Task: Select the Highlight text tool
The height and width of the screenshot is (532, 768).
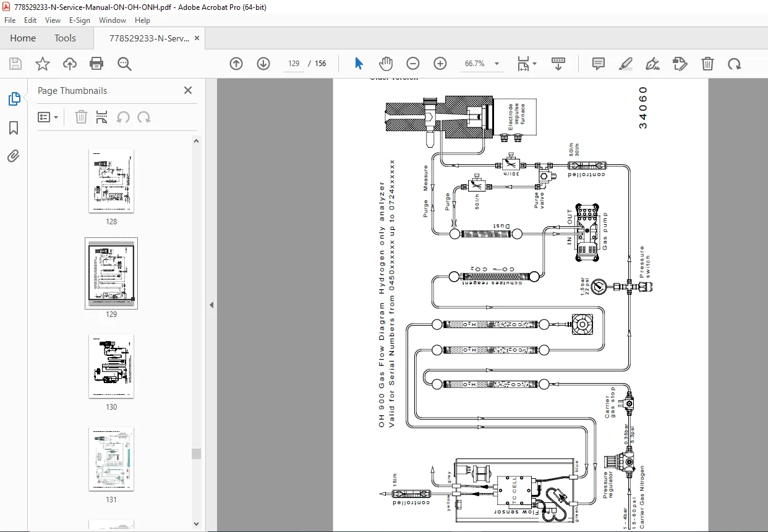Action: point(626,64)
